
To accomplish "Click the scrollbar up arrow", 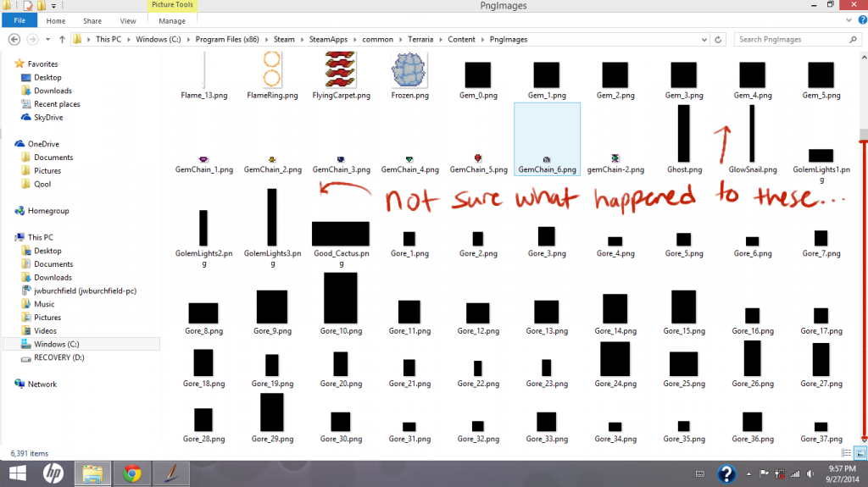I will 864,57.
